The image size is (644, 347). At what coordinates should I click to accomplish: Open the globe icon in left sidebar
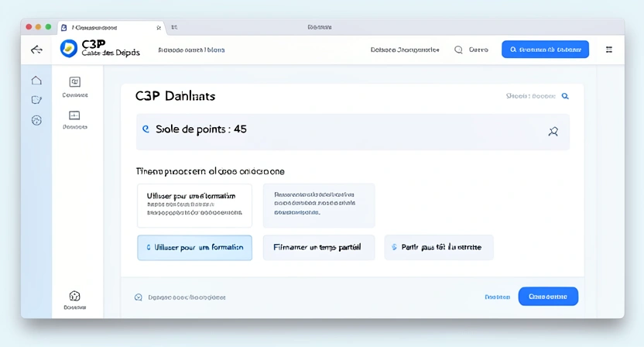click(x=36, y=120)
